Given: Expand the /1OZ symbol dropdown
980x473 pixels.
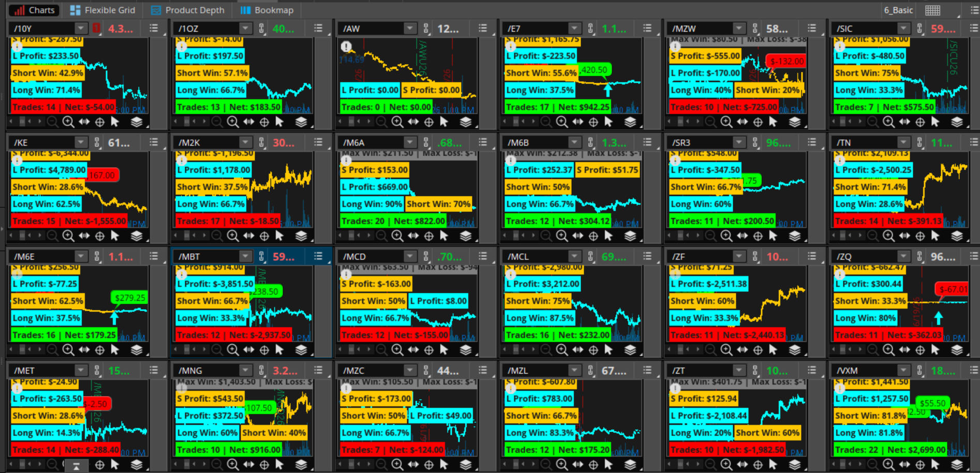Looking at the screenshot, I should coord(246,28).
